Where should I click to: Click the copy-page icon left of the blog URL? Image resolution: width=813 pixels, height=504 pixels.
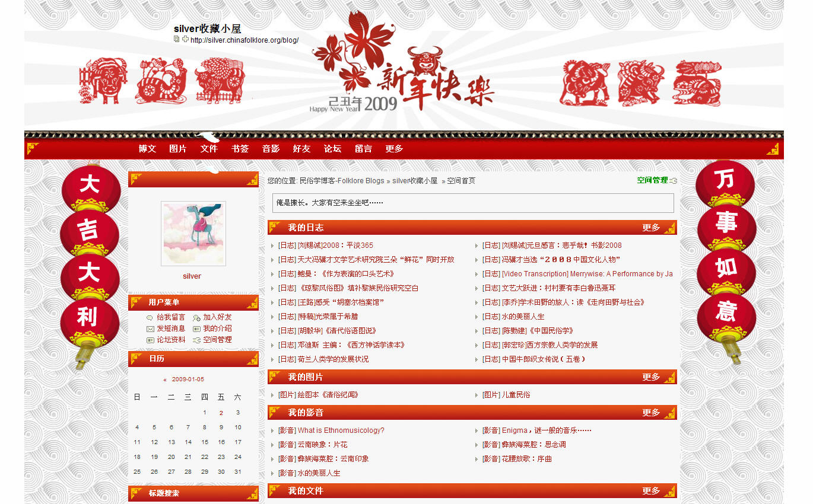pos(176,39)
